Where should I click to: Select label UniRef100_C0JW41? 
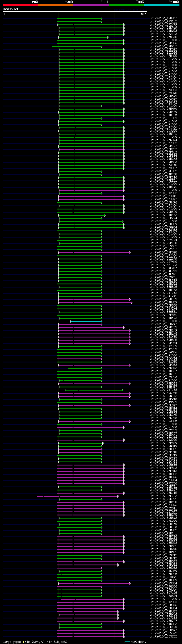coord(163,196)
